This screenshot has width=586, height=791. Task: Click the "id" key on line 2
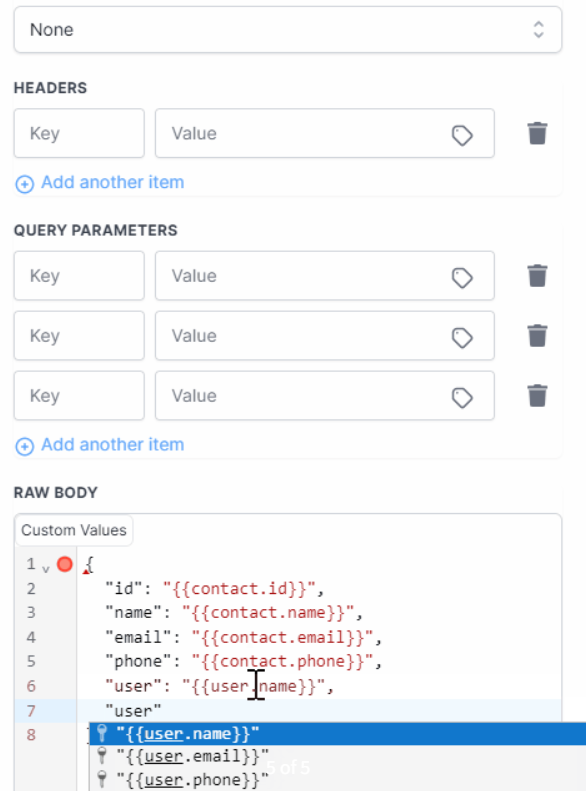(124, 589)
